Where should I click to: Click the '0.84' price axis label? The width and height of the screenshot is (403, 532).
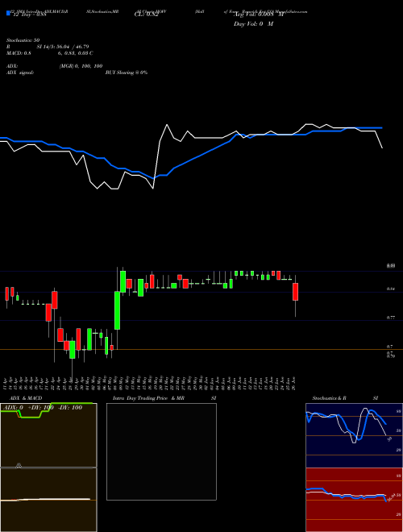click(390, 289)
